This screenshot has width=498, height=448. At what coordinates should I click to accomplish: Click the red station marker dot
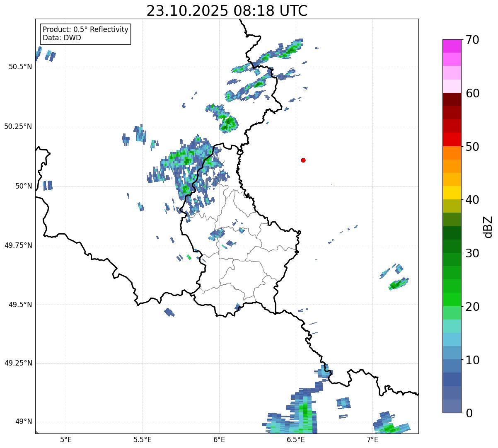point(303,160)
